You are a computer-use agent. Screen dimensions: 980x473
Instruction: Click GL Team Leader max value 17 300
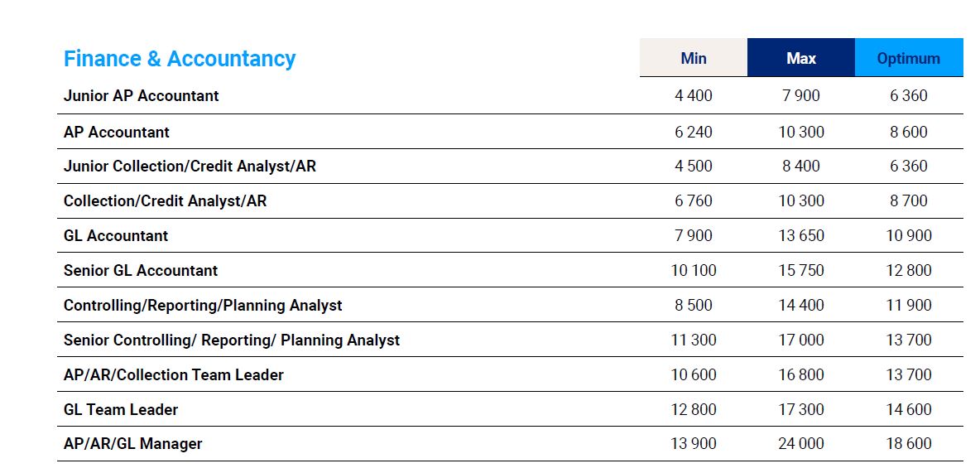801,409
